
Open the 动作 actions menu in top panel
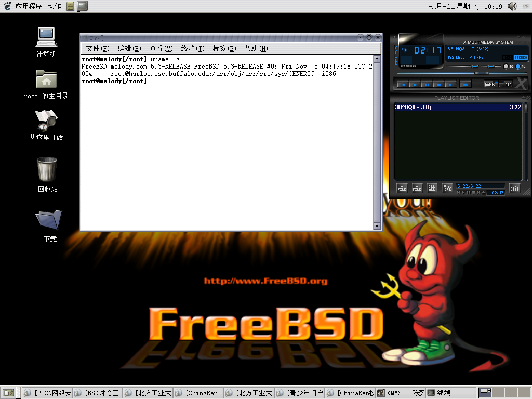coord(54,6)
